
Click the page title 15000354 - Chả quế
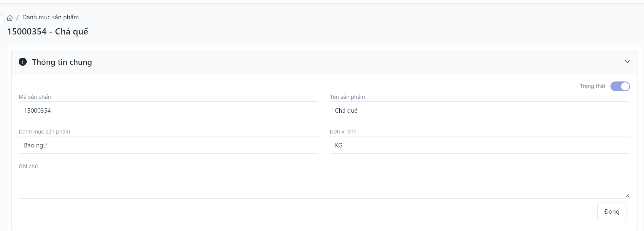(x=48, y=32)
